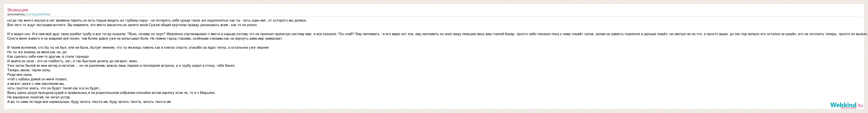Click the line starting 'В твоем волнении'

(138, 48)
